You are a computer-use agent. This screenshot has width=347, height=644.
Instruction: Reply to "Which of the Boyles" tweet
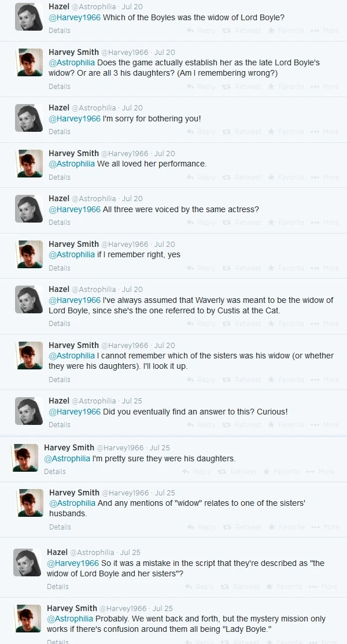tap(201, 31)
